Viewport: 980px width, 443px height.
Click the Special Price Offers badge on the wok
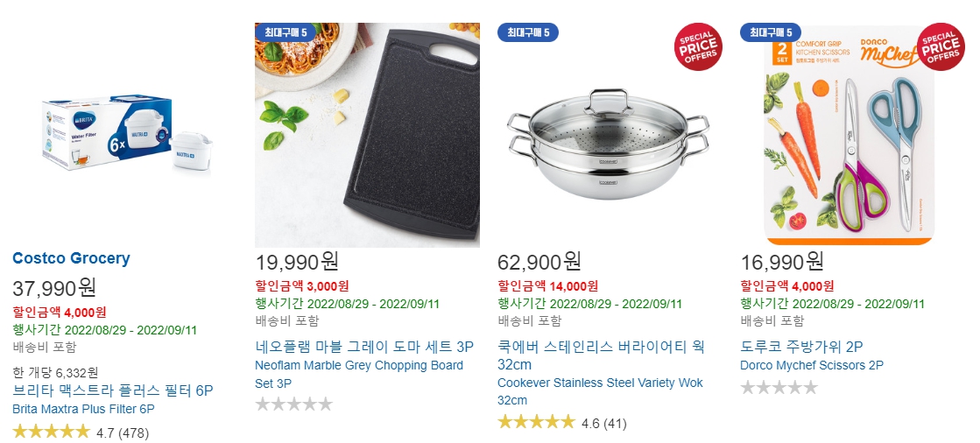[697, 46]
